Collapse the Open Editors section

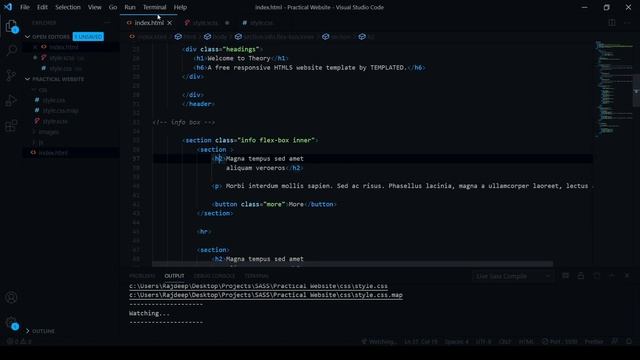pos(27,37)
